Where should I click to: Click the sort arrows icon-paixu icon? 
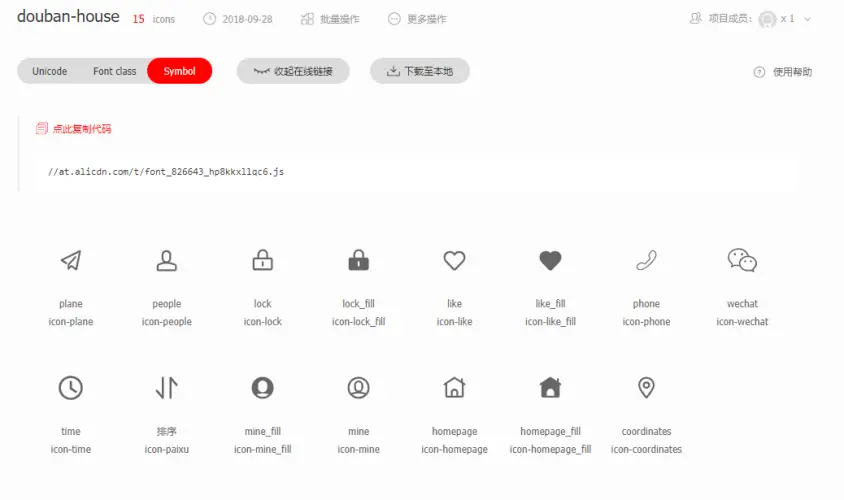[166, 388]
